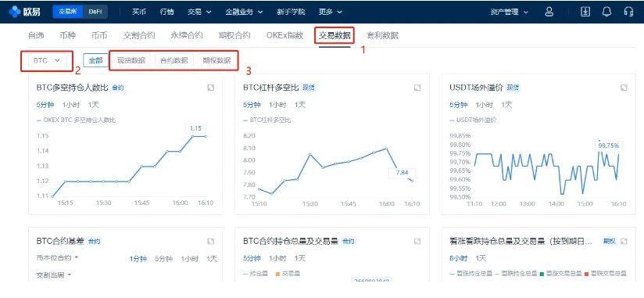This screenshot has width=644, height=298.
Task: Switch to 币种 tab
Action: pyautogui.click(x=67, y=35)
